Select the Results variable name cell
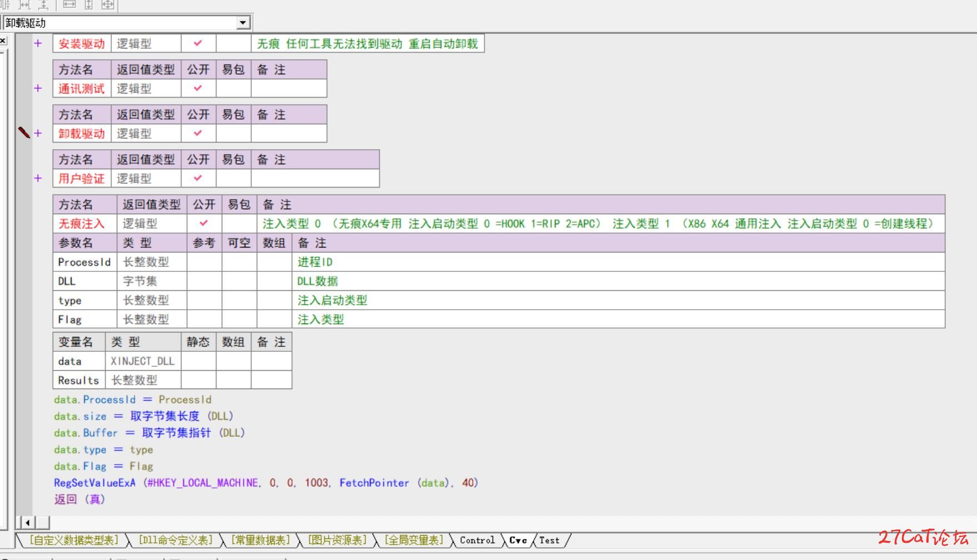This screenshot has width=977, height=560. [x=79, y=380]
